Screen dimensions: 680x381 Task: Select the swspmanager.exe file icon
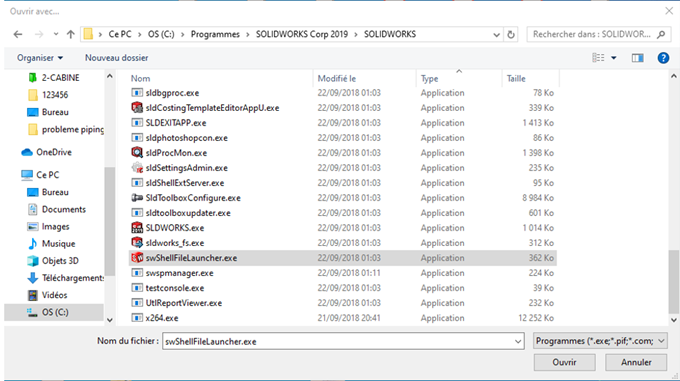click(x=137, y=273)
